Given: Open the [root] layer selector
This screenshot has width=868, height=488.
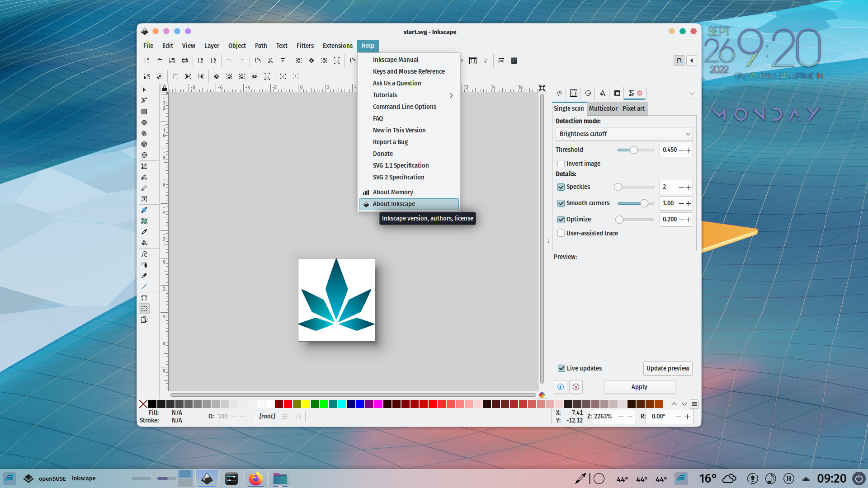Looking at the screenshot, I should (x=267, y=416).
